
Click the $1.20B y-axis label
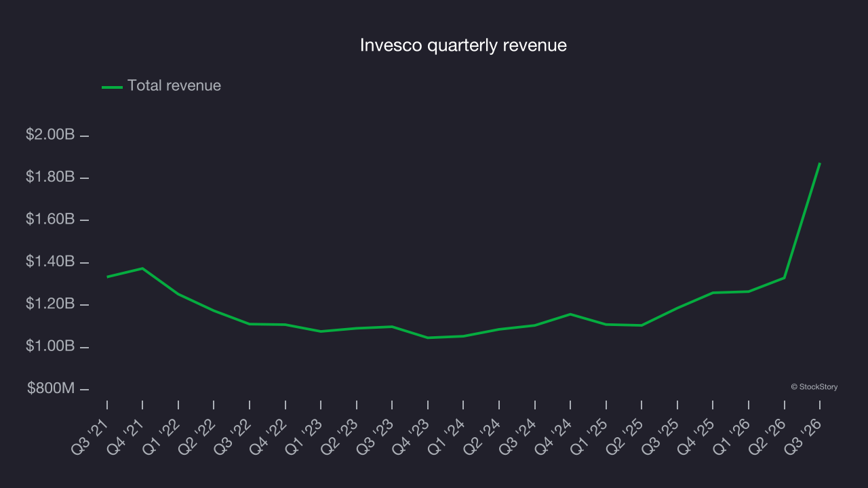click(50, 304)
